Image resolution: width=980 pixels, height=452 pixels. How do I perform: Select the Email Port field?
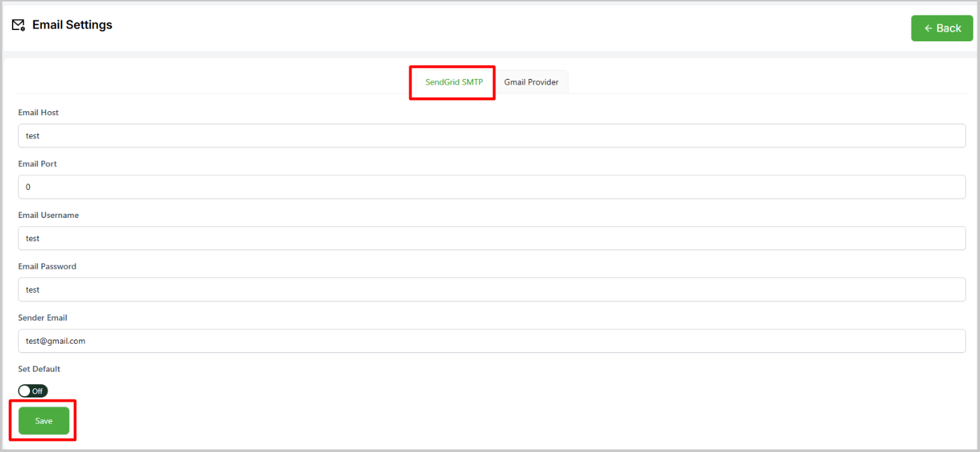pos(492,187)
